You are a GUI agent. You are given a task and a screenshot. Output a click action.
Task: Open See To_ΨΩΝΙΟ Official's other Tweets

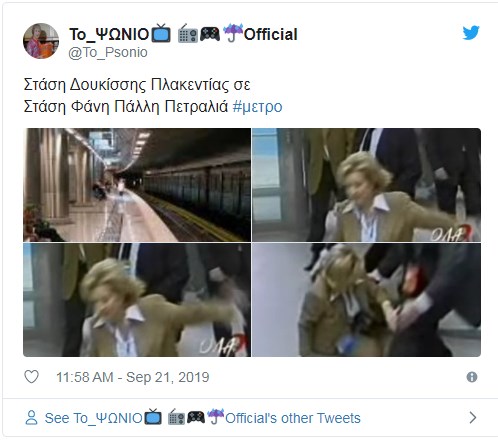pyautogui.click(x=203, y=418)
